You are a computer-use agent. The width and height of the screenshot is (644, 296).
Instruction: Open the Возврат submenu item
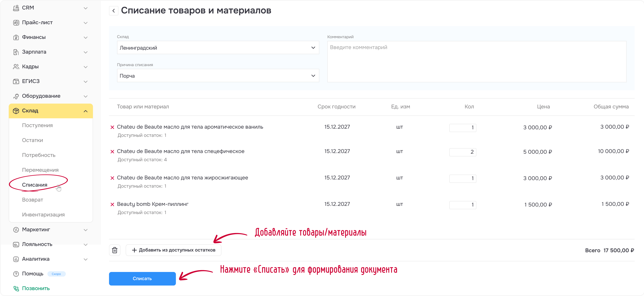pos(33,200)
